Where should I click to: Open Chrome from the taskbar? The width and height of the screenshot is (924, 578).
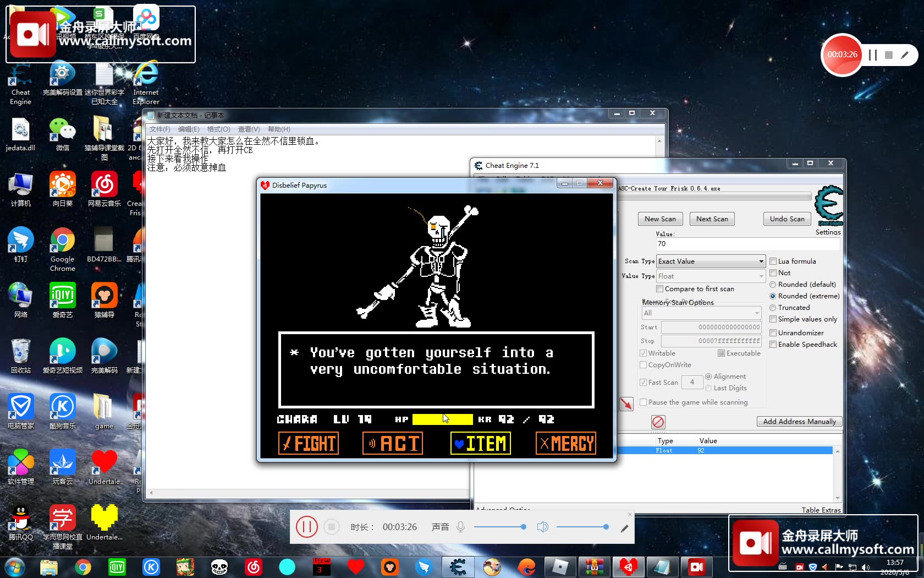tap(83, 566)
